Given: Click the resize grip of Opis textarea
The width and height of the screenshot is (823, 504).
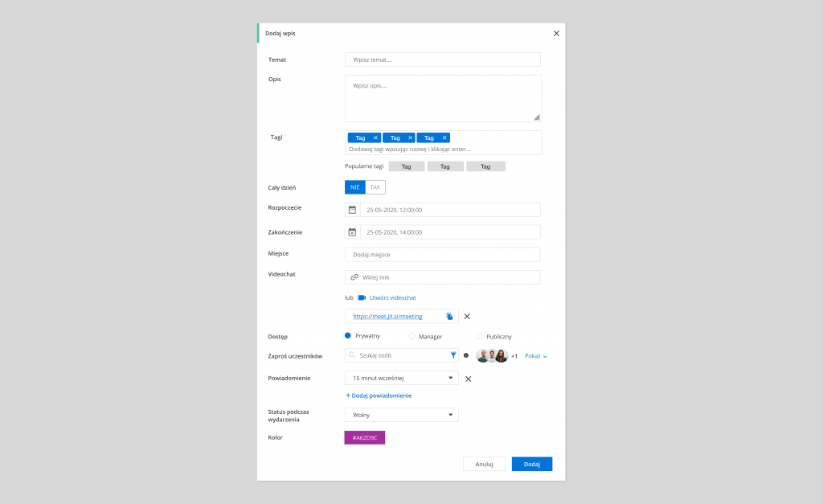Looking at the screenshot, I should (x=536, y=117).
